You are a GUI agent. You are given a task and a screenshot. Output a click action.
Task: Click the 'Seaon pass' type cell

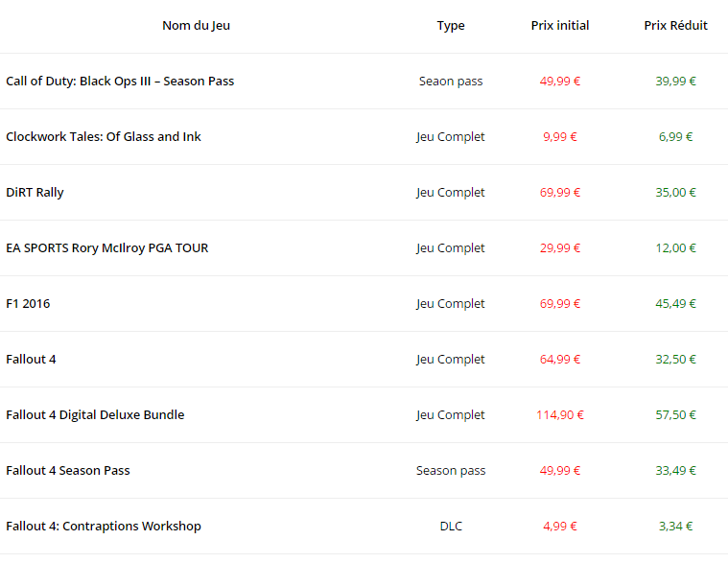pyautogui.click(x=451, y=82)
